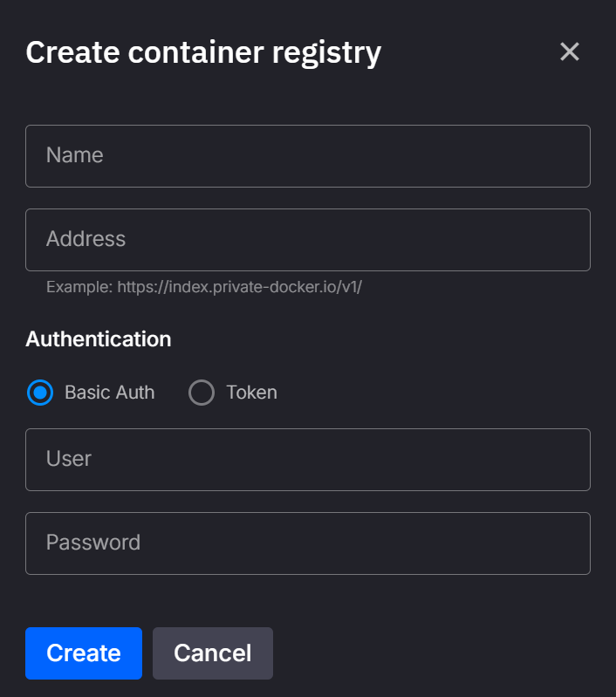
Task: Select the Basic Auth radio button
Action: [x=40, y=393]
